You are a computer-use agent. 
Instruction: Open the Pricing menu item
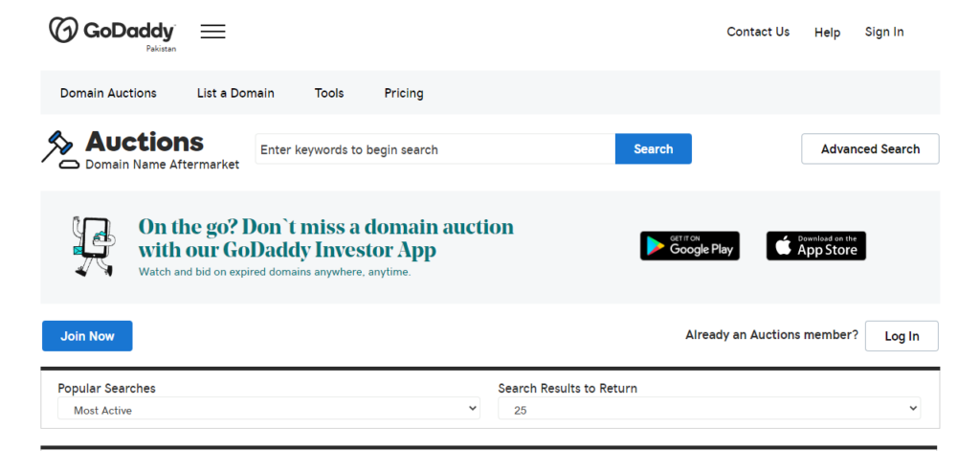click(404, 93)
